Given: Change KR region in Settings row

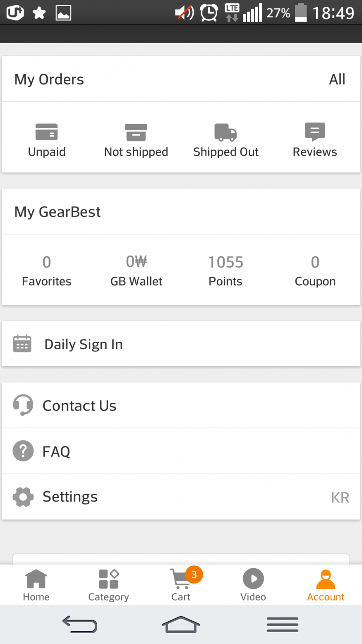Looking at the screenshot, I should point(340,497).
